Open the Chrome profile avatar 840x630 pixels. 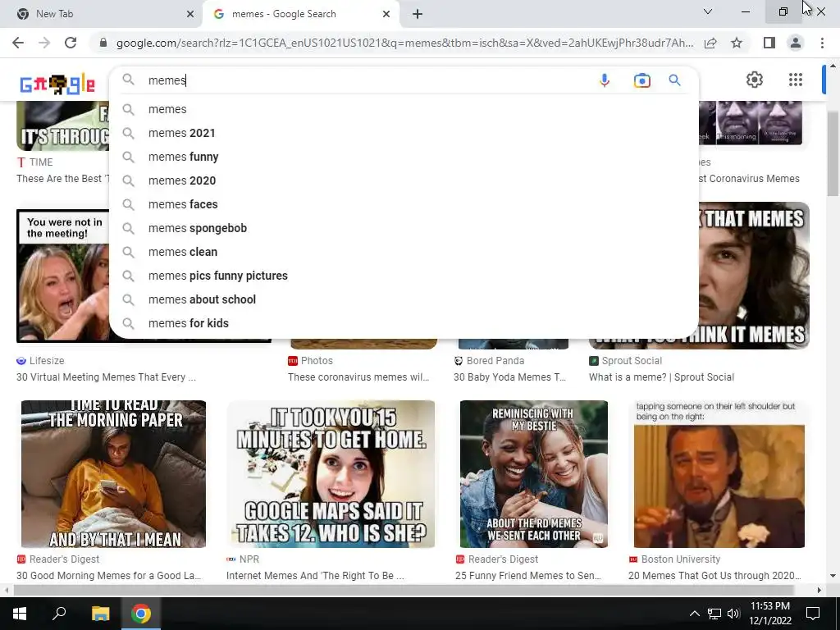(796, 43)
